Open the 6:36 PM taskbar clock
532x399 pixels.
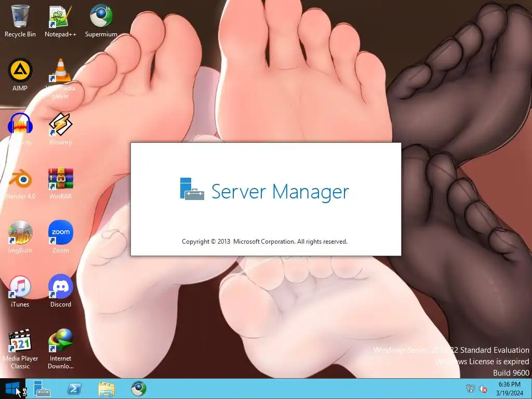point(509,389)
